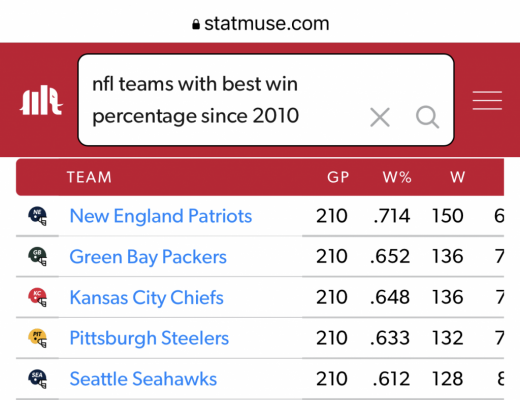Click the New England Patriots helmet icon
The image size is (520, 400).
coord(38,216)
